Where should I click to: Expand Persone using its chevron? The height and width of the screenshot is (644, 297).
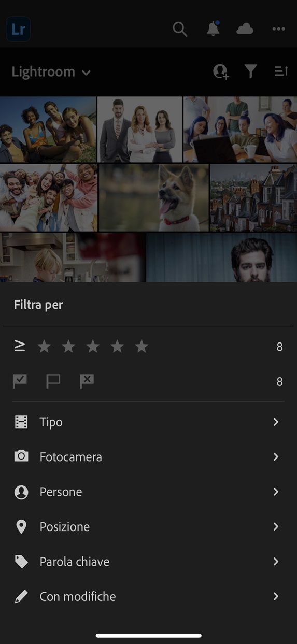276,492
